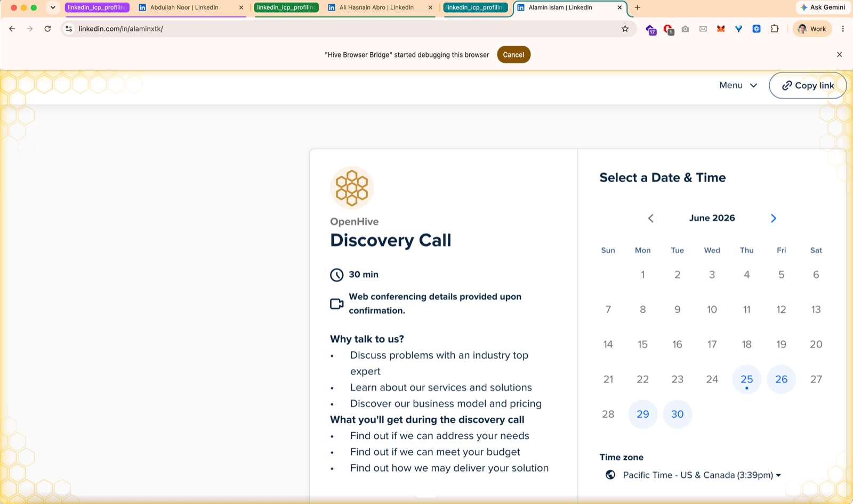Open the Work profile menu
Viewport: 853px width, 504px height.
(x=812, y=29)
